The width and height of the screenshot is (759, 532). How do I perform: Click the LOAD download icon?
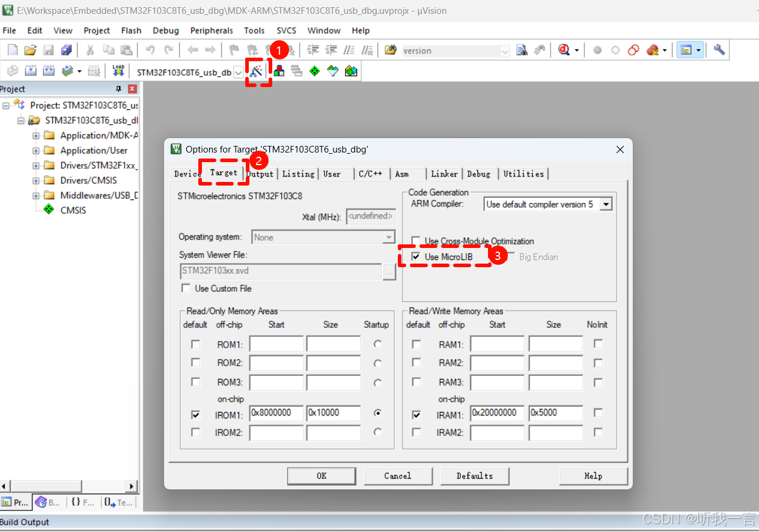click(x=118, y=71)
